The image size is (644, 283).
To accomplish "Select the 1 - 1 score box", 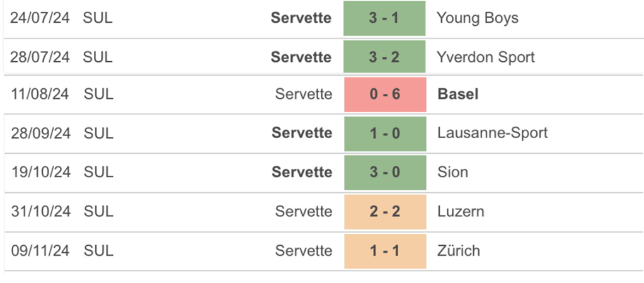I will tap(384, 251).
